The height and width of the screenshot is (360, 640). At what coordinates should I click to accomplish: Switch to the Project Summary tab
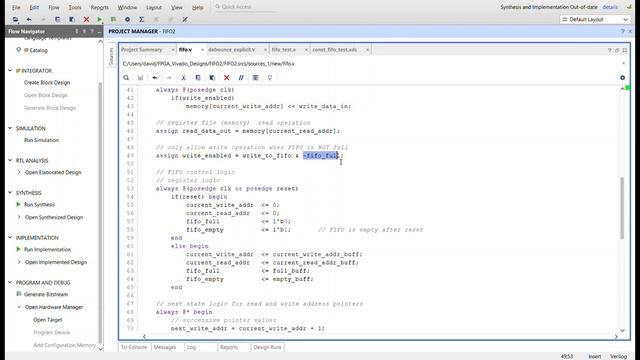click(142, 50)
